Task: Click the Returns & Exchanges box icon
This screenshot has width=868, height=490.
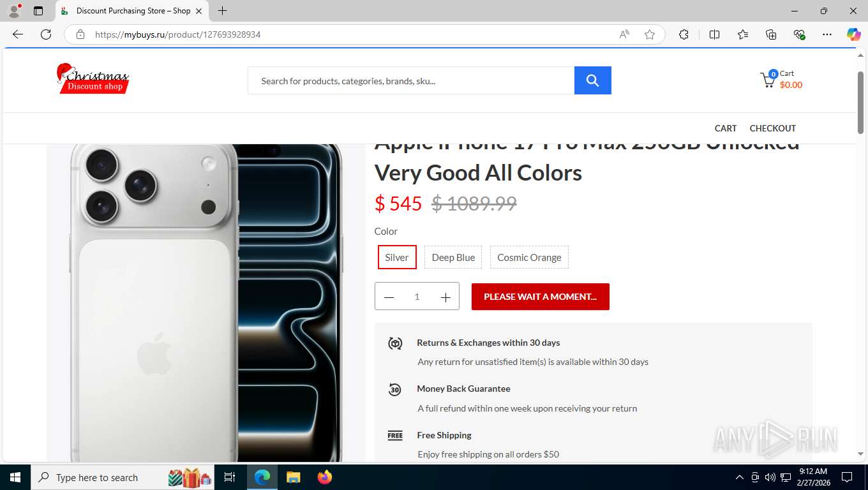Action: point(395,344)
